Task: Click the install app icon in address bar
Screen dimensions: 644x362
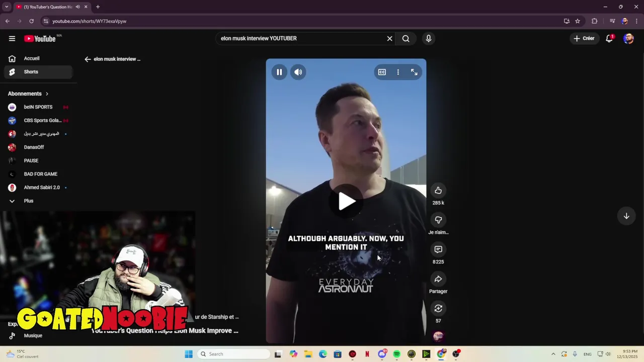Action: (567, 21)
